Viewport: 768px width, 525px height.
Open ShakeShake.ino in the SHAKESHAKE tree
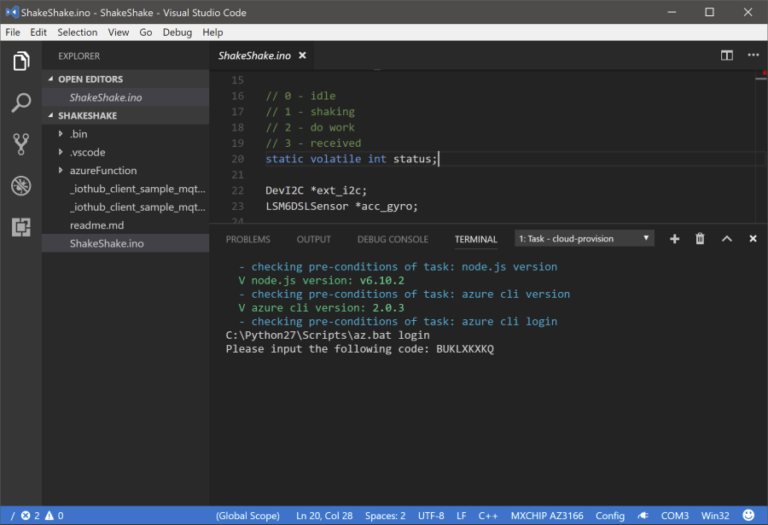(125, 243)
